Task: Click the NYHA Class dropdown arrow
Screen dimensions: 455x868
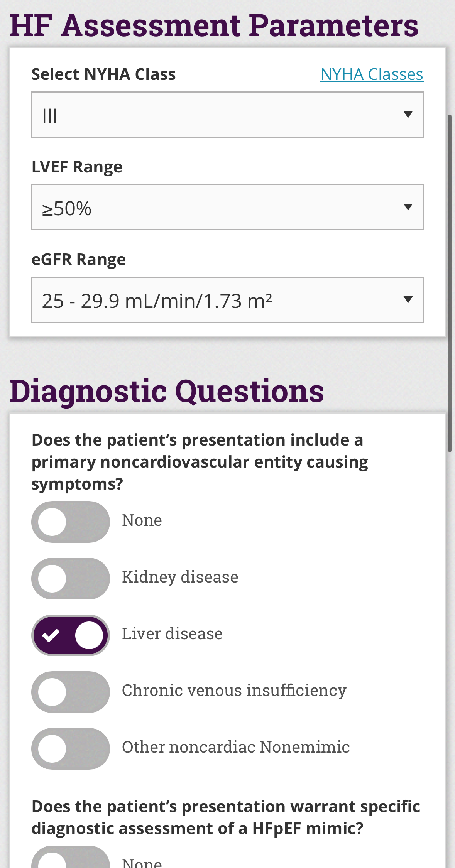Action: point(408,115)
